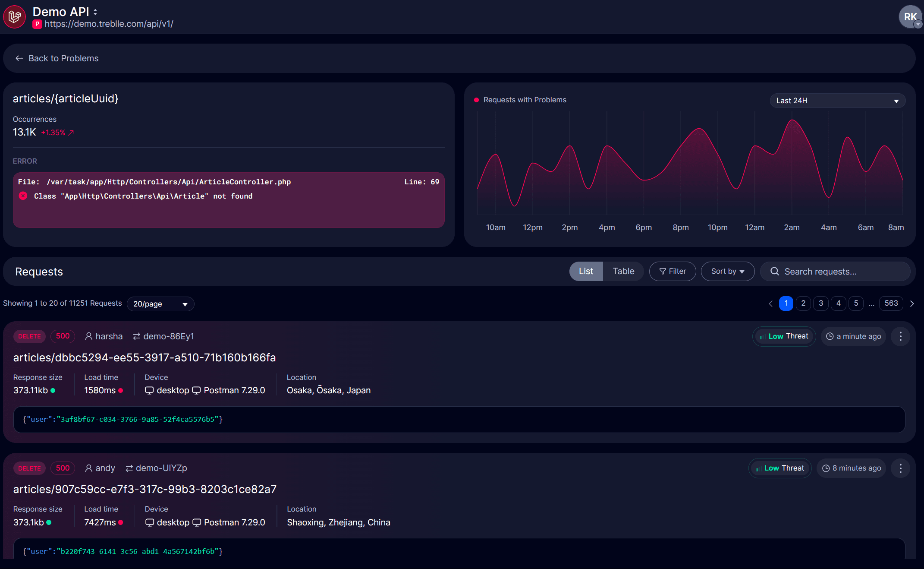Viewport: 924px width, 569px height.
Task: Click the desktop device icon on andy's request
Action: pos(149,522)
